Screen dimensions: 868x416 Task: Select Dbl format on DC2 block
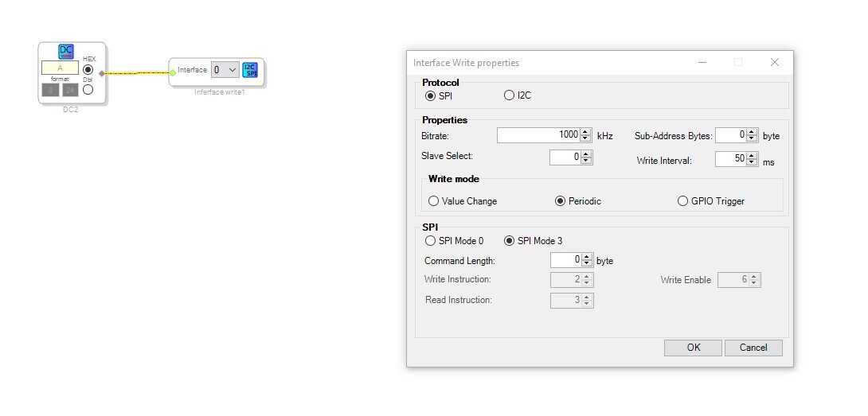[88, 89]
